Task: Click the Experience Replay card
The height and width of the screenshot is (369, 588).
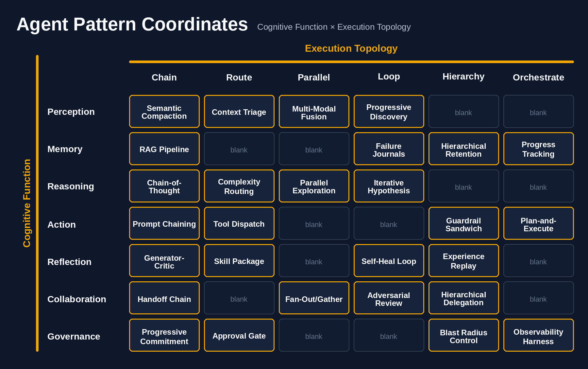Action: click(x=463, y=261)
